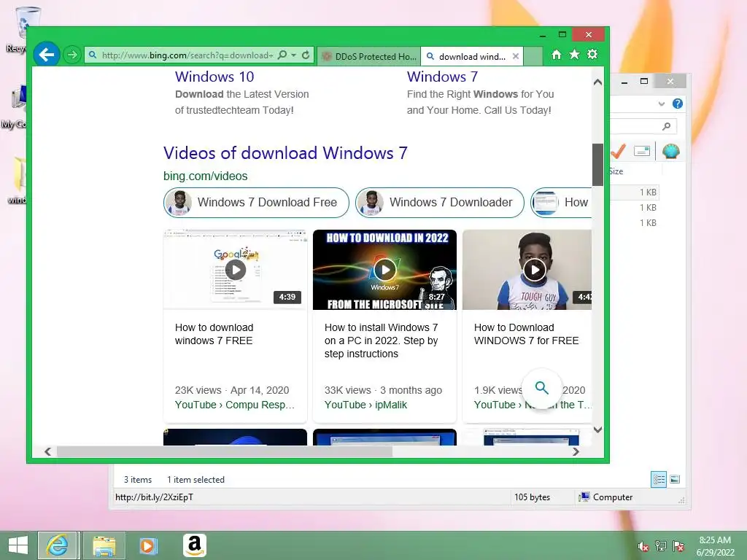Click the muted volume tray icon
Screen dimensions: 747x560
coord(643,545)
